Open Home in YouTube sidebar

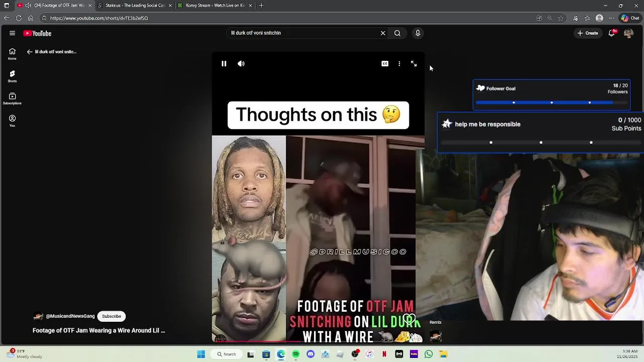pyautogui.click(x=12, y=54)
